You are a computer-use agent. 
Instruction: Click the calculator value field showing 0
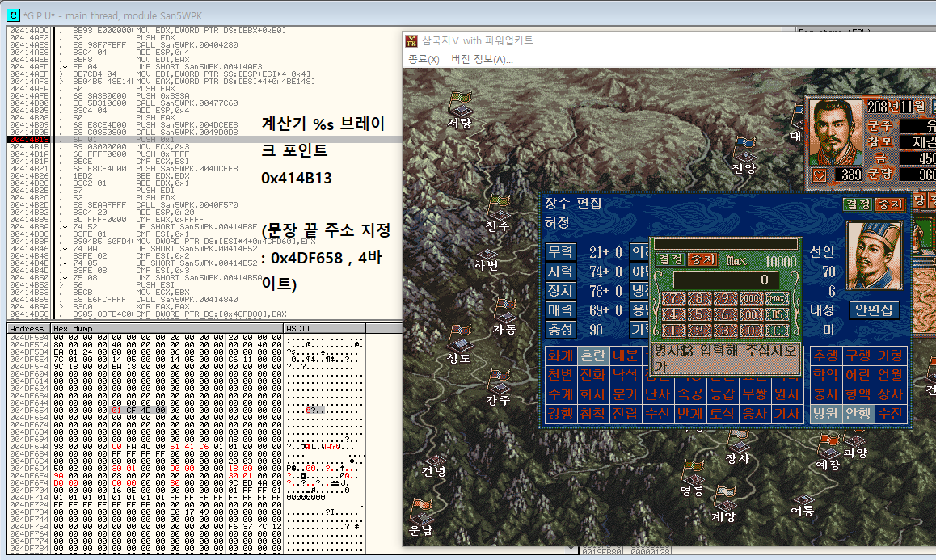(725, 280)
